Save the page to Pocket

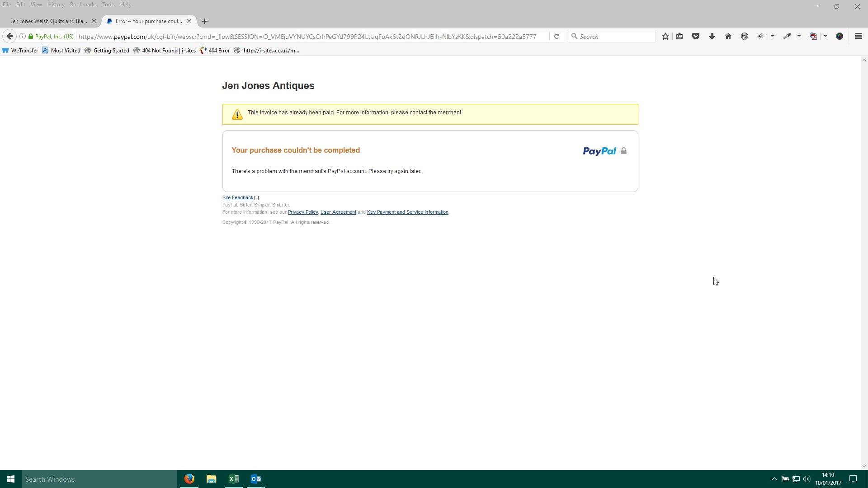point(696,36)
